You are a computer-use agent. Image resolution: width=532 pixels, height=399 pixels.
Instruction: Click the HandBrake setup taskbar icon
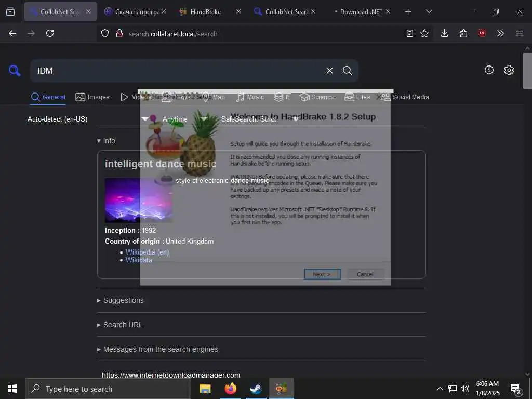tap(281, 389)
